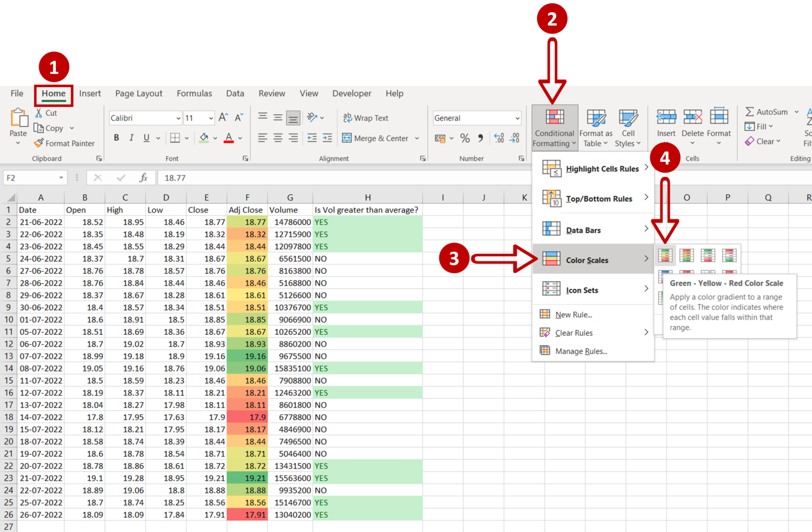The width and height of the screenshot is (812, 532).
Task: Open the Cell Styles gallery
Action: (628, 127)
